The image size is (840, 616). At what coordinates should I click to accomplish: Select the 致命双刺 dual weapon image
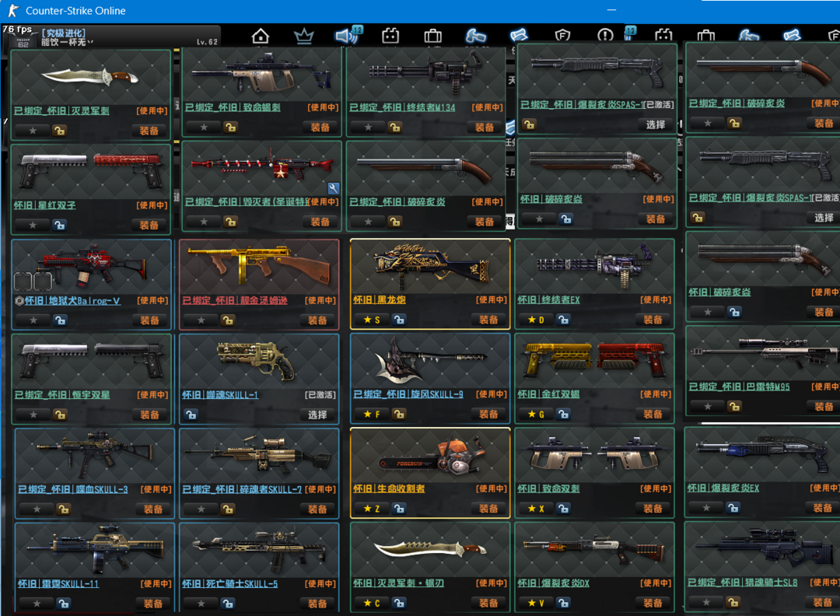(x=595, y=453)
